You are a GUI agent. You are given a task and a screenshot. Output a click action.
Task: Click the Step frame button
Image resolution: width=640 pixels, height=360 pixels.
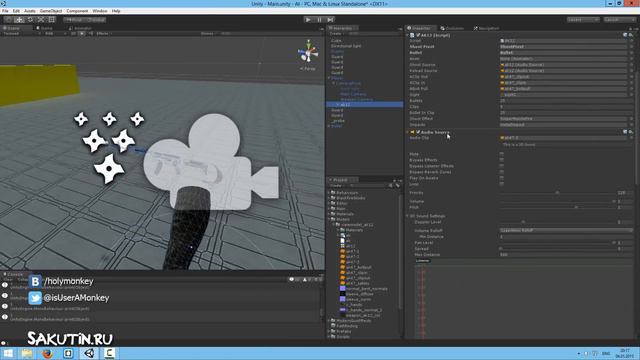[330, 20]
